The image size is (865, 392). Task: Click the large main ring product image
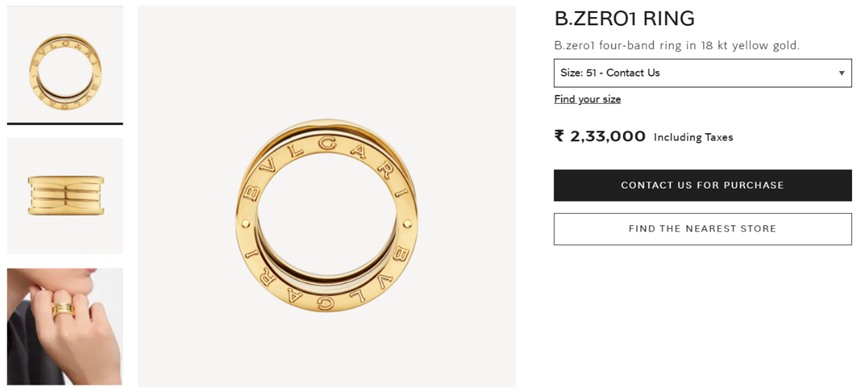coord(327,196)
